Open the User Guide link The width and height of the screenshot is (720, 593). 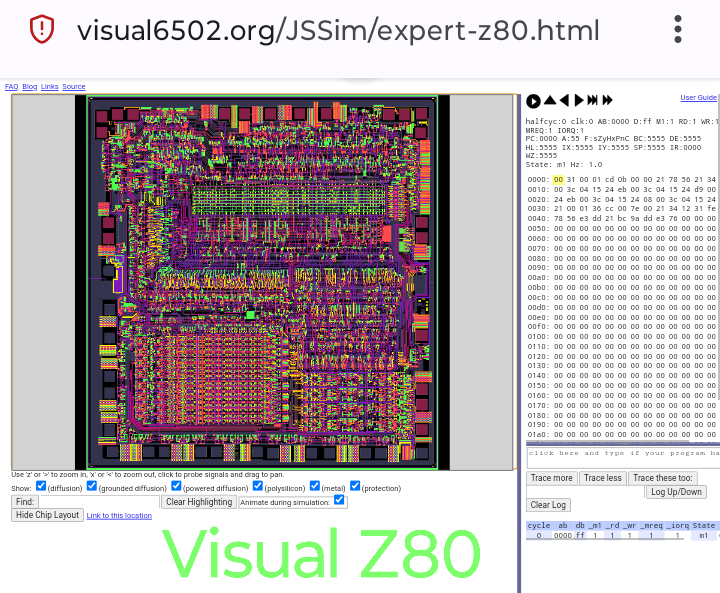click(698, 97)
